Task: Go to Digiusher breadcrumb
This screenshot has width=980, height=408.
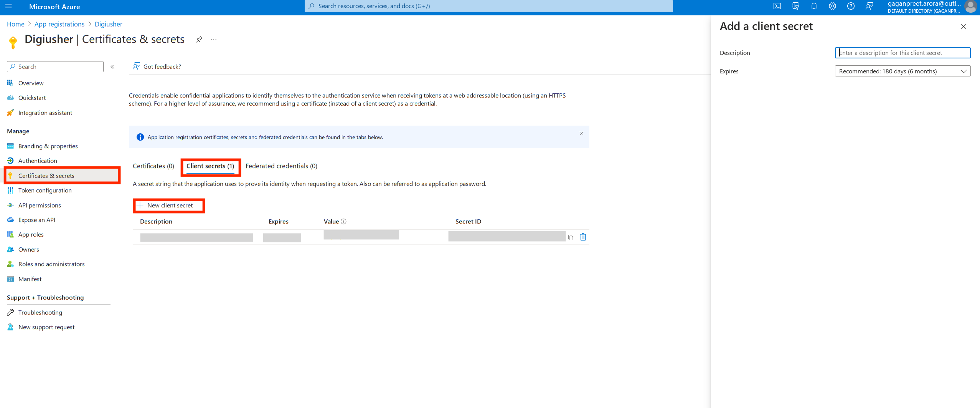Action: [x=109, y=24]
